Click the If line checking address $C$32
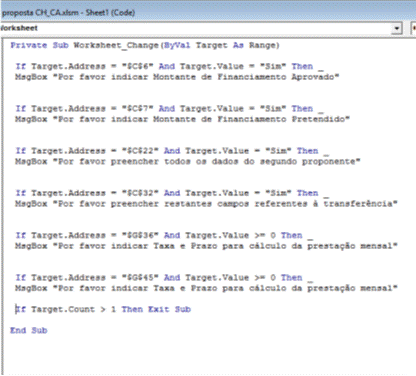 [x=172, y=193]
